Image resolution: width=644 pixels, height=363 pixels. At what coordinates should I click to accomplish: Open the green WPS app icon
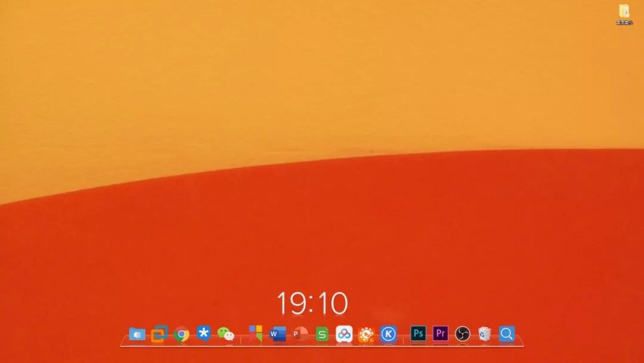click(x=321, y=334)
